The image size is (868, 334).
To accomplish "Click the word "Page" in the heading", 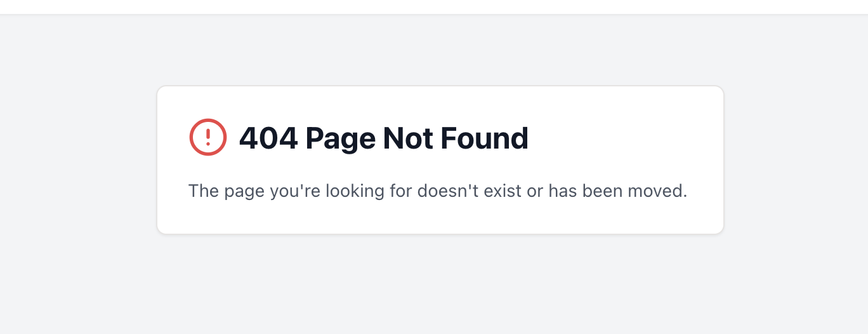I will 341,140.
